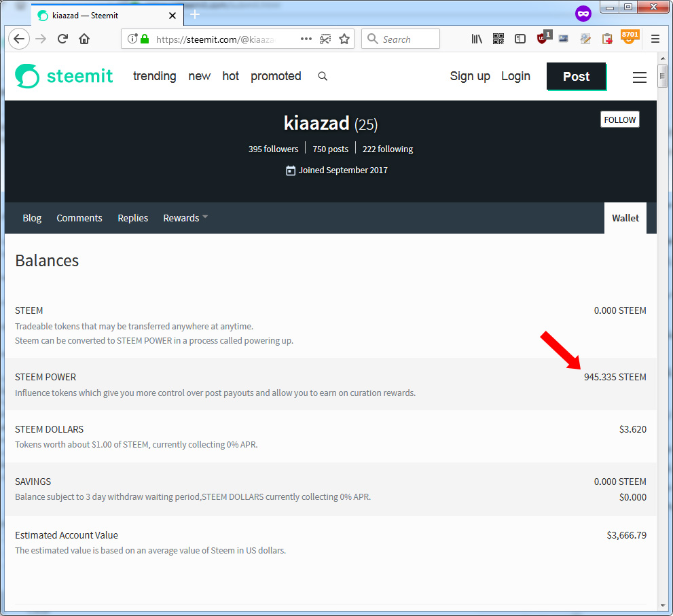The width and height of the screenshot is (673, 616).
Task: Click the 0.000 STEEM balance in STEEM row
Action: click(x=620, y=310)
